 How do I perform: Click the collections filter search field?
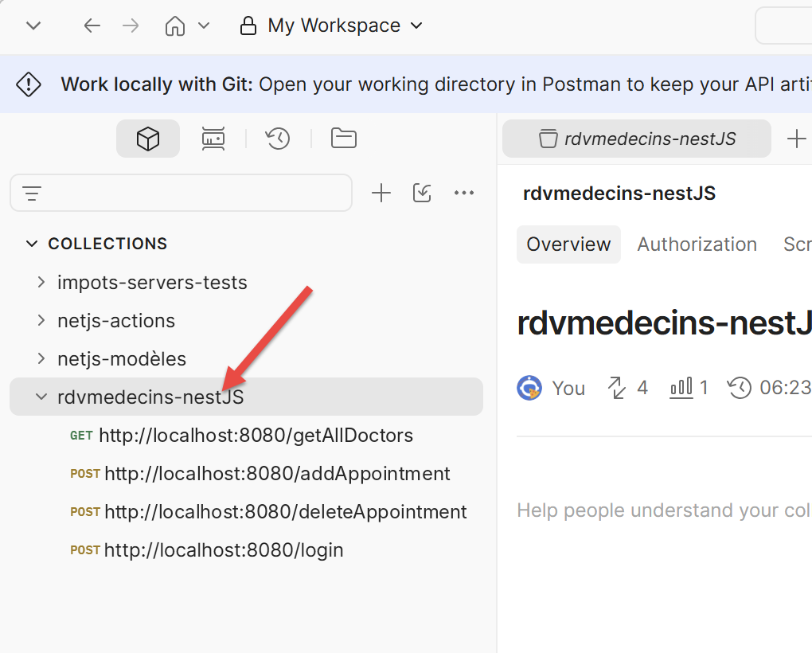coord(182,194)
